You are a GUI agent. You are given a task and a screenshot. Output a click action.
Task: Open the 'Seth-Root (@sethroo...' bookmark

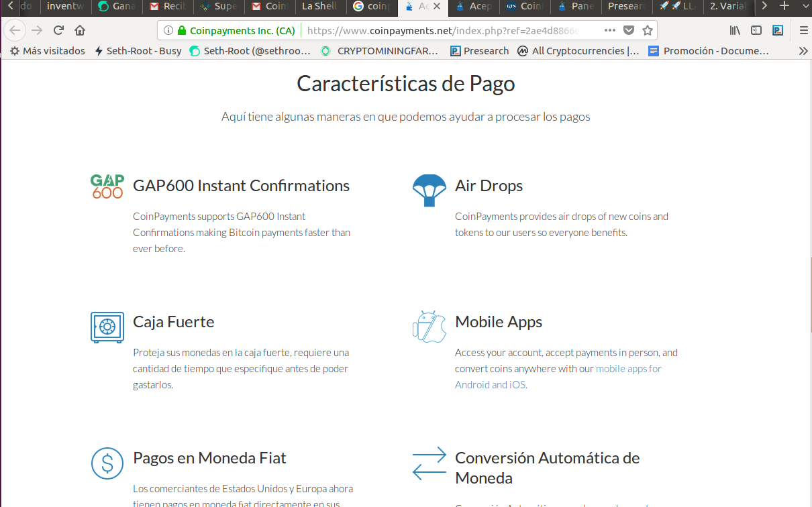(x=250, y=51)
